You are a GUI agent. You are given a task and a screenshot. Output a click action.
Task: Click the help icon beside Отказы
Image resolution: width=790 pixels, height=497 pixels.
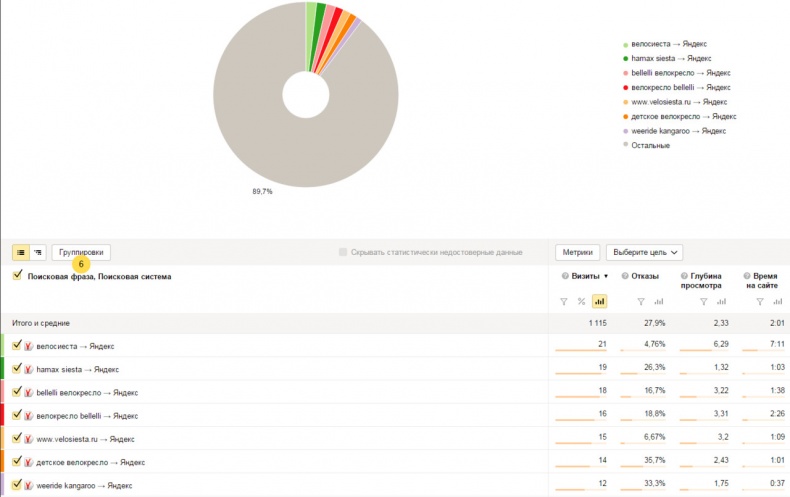[x=625, y=276]
